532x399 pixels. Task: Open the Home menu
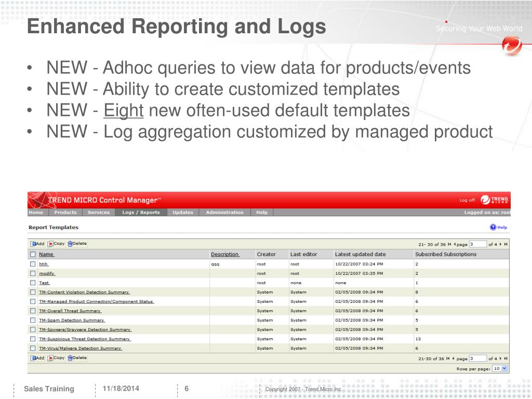36,212
